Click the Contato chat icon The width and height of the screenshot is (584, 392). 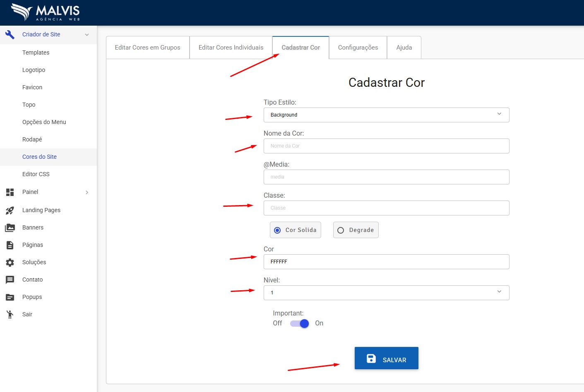point(10,280)
